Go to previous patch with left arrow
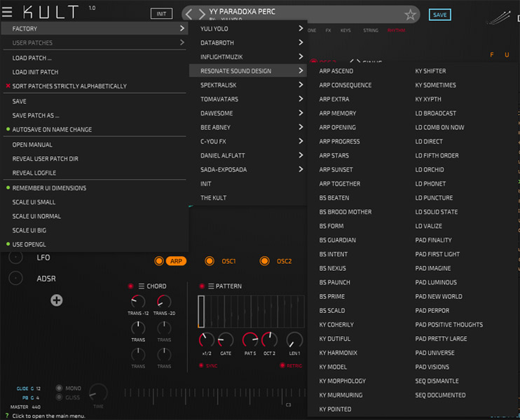 [189, 14]
